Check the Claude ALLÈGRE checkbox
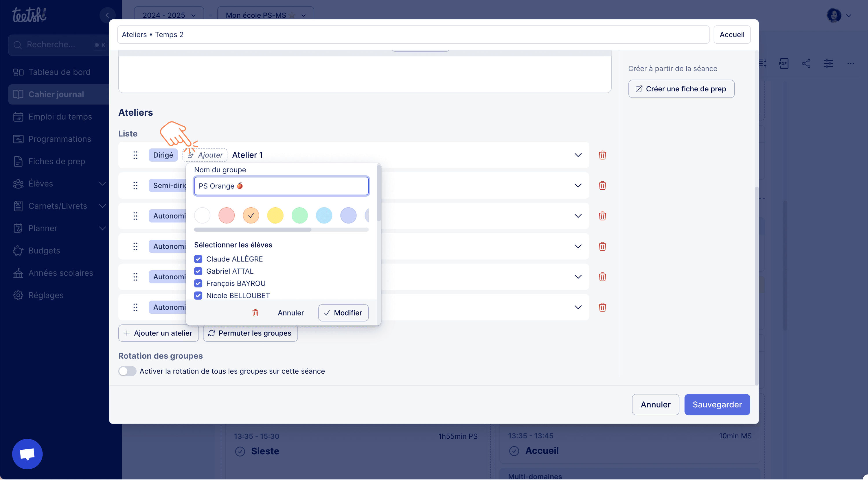Image resolution: width=868 pixels, height=480 pixels. pyautogui.click(x=198, y=259)
